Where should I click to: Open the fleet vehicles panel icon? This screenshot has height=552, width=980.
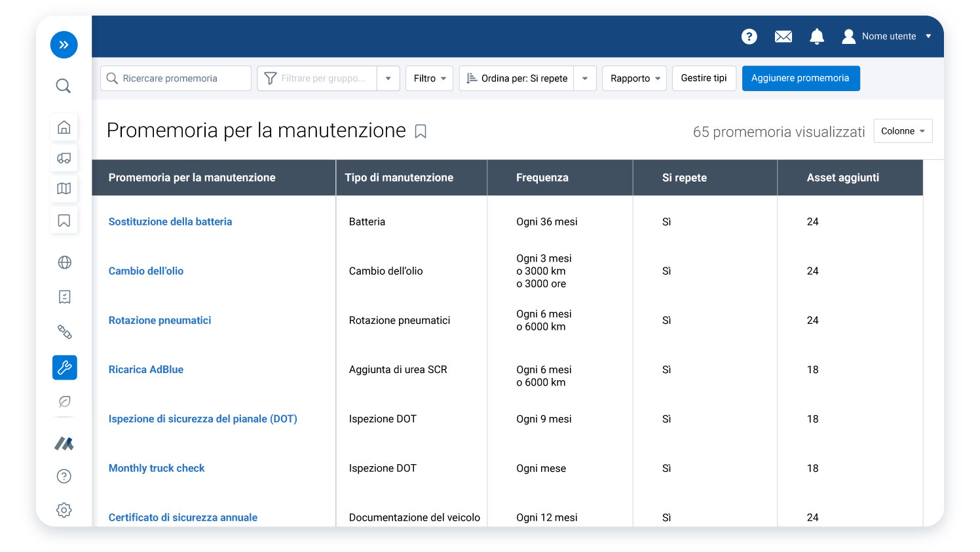[64, 158]
